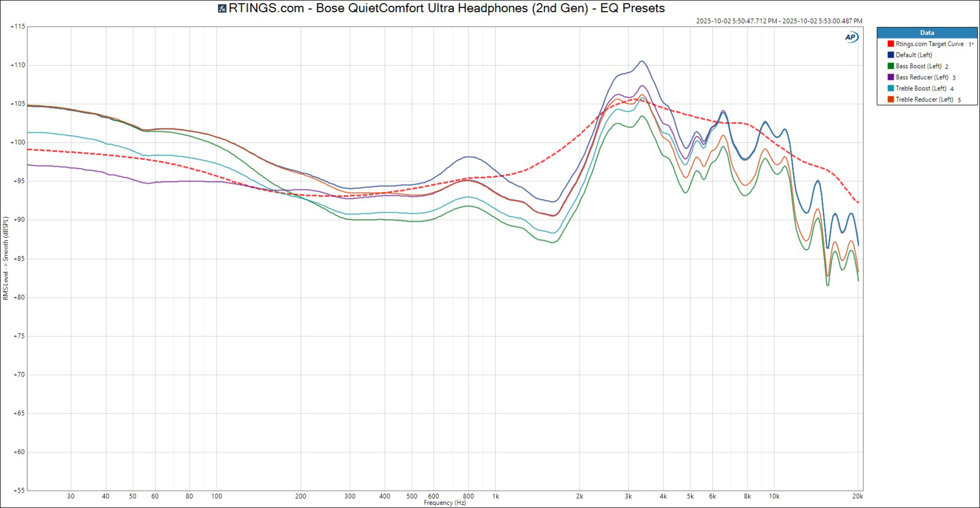
Task: Select the Treble Reducer (Left) legend entry
Action: click(x=924, y=99)
